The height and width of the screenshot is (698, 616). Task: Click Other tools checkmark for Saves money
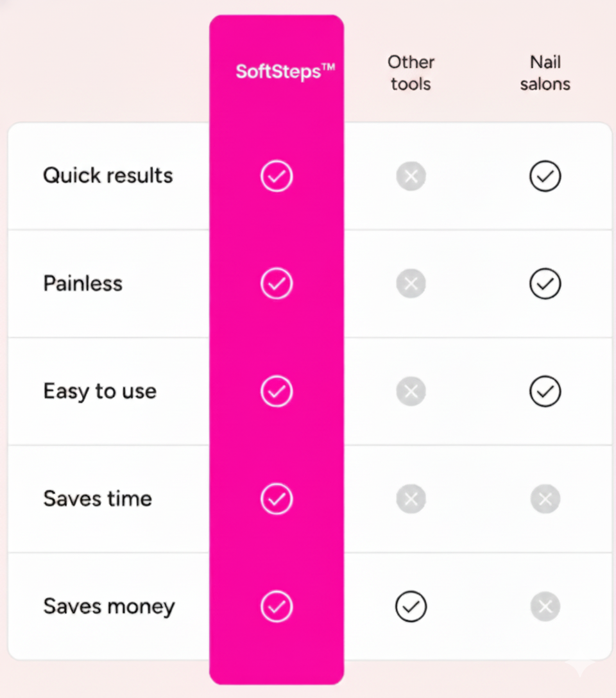point(411,607)
